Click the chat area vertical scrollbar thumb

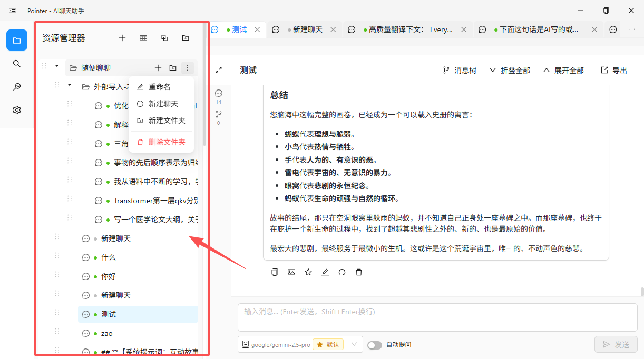[642, 292]
